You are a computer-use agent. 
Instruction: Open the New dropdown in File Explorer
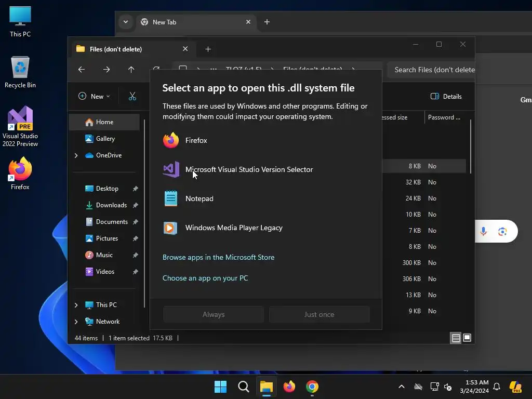tap(94, 96)
